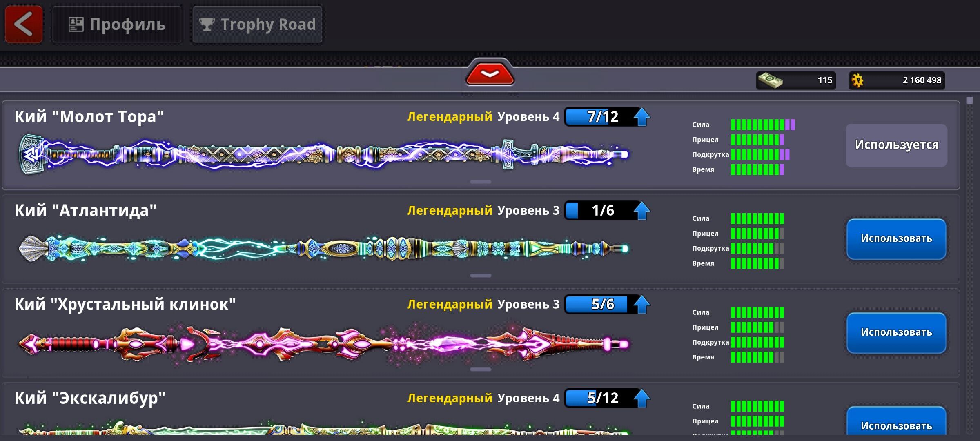980x441 pixels.
Task: Expand Атлантида card via bottom handle
Action: pos(481,276)
